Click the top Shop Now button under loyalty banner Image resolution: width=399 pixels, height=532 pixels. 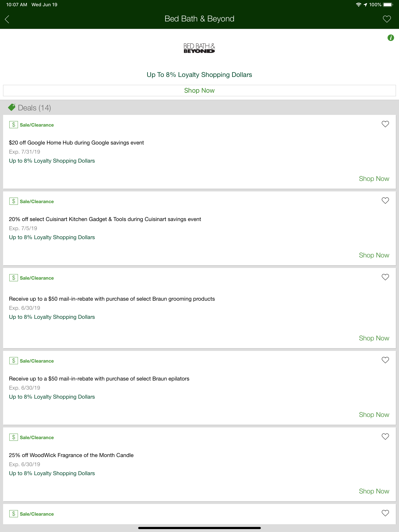[199, 90]
